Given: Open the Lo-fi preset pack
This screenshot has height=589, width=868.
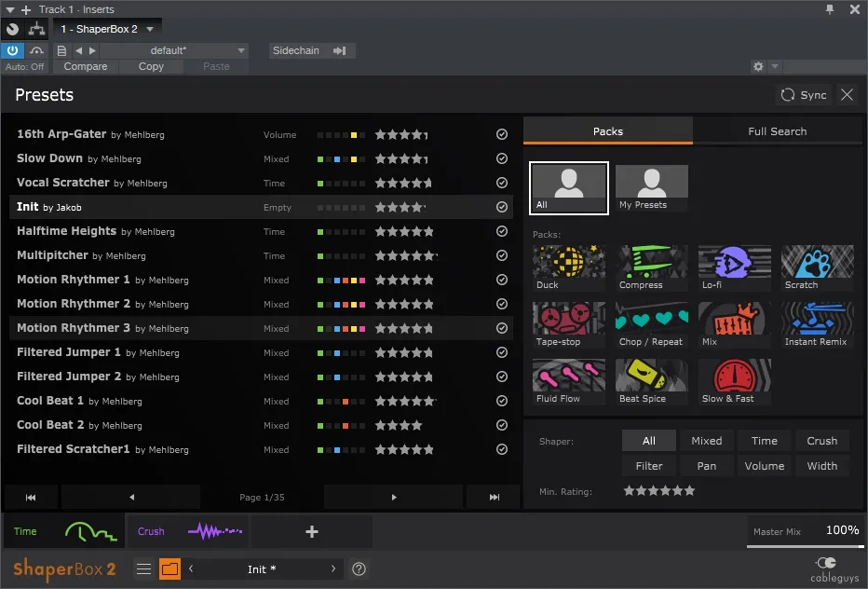Looking at the screenshot, I should click(x=735, y=268).
